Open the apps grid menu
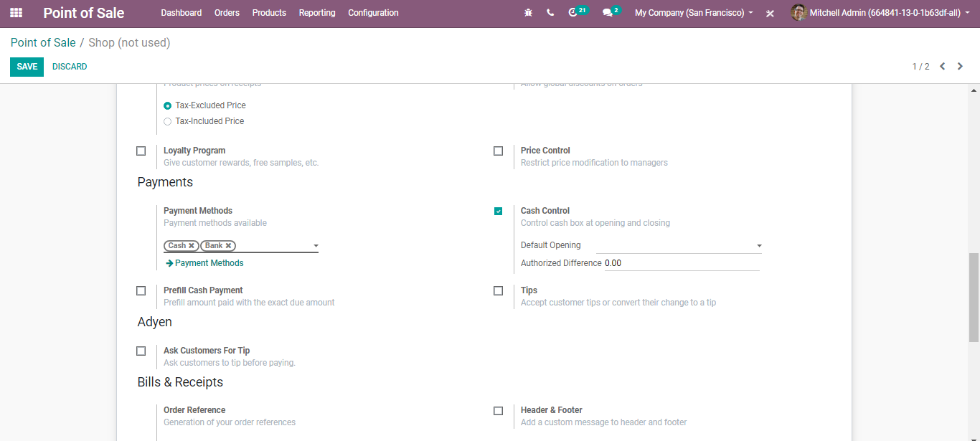Image resolution: width=980 pixels, height=441 pixels. (16, 13)
